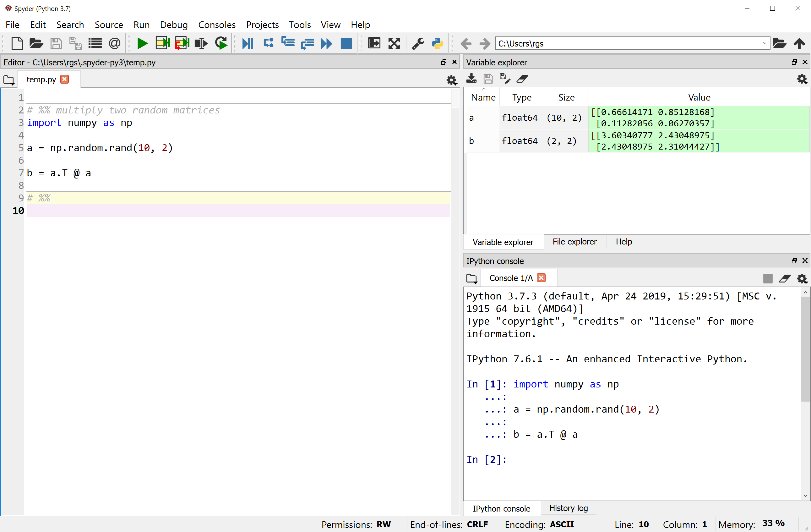The image size is (811, 532).
Task: Remove all variables with the eraser icon
Action: click(522, 79)
